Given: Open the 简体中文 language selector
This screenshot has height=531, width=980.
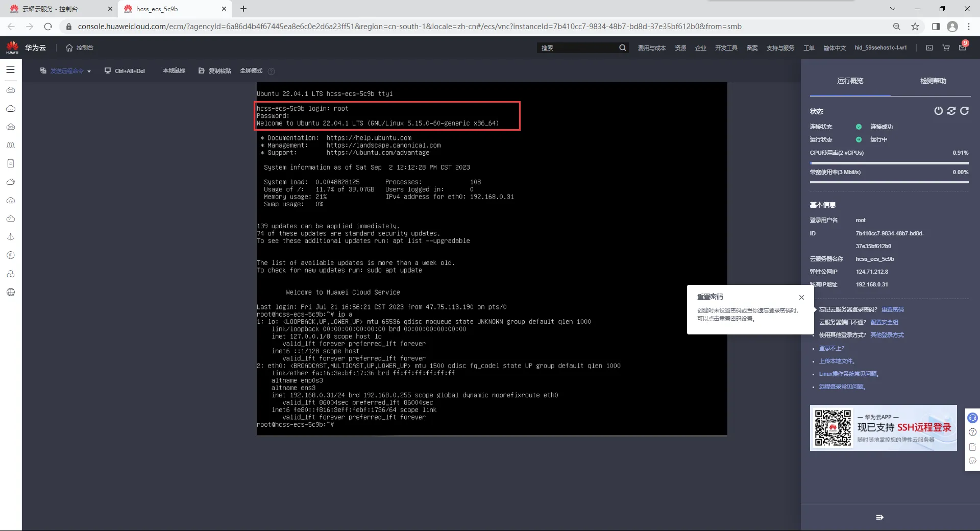Looking at the screenshot, I should tap(835, 48).
